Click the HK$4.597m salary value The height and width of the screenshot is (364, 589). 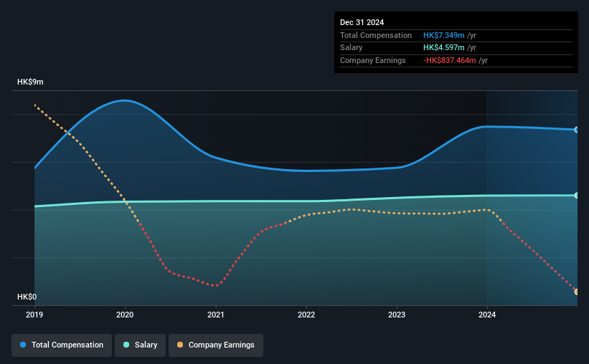[x=443, y=48]
